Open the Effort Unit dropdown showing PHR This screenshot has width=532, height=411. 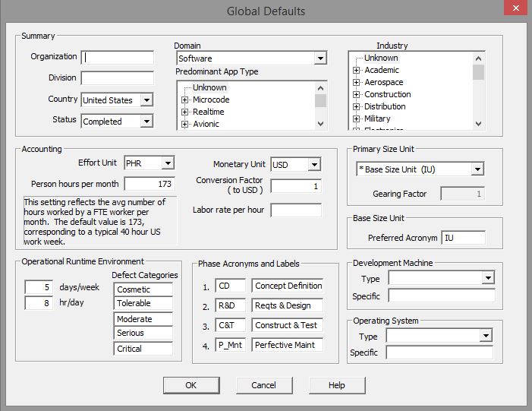(168, 163)
